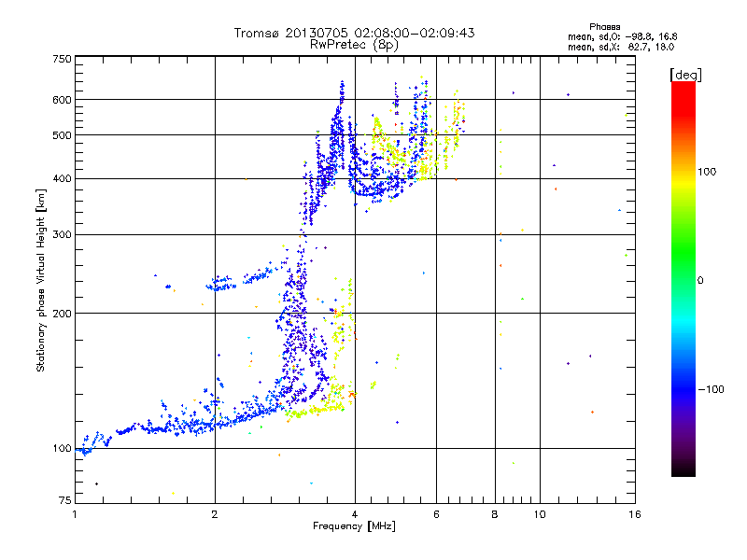The image size is (747, 560).
Task: Click the 'Phases' header label
Action: [x=604, y=27]
